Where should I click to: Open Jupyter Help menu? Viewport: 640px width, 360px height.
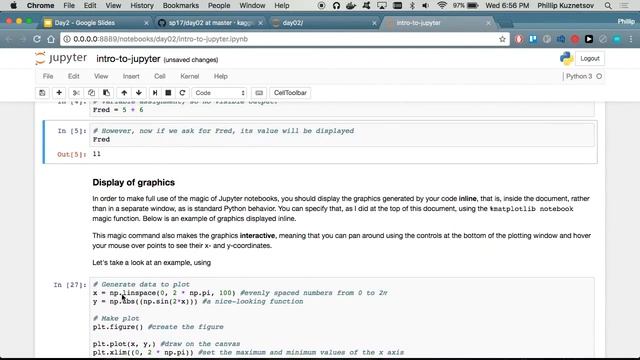(220, 76)
